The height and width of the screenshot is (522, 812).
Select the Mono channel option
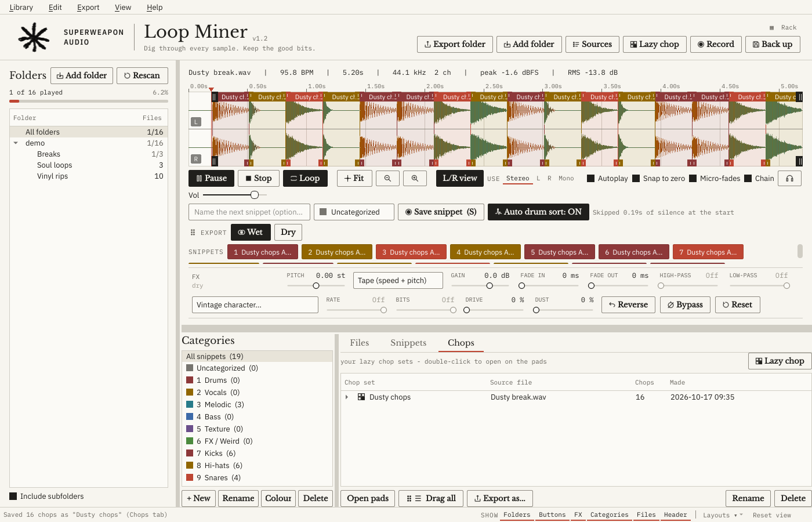pyautogui.click(x=566, y=179)
